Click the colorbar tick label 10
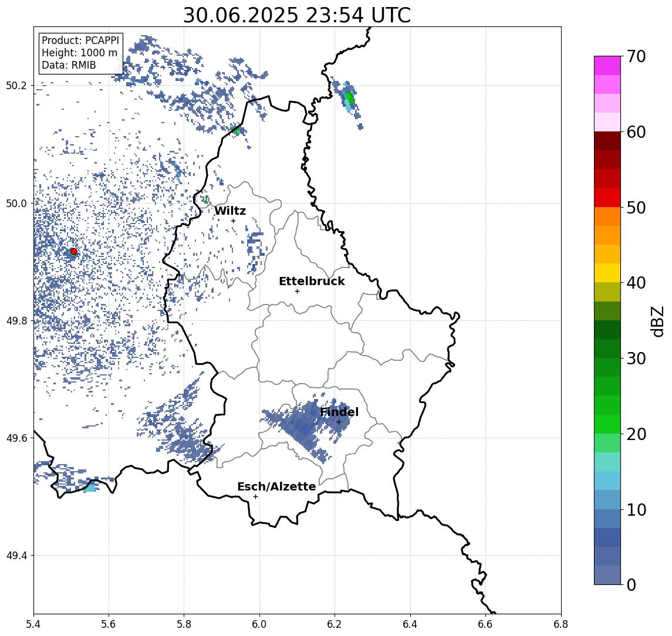672x636 pixels. [x=636, y=509]
